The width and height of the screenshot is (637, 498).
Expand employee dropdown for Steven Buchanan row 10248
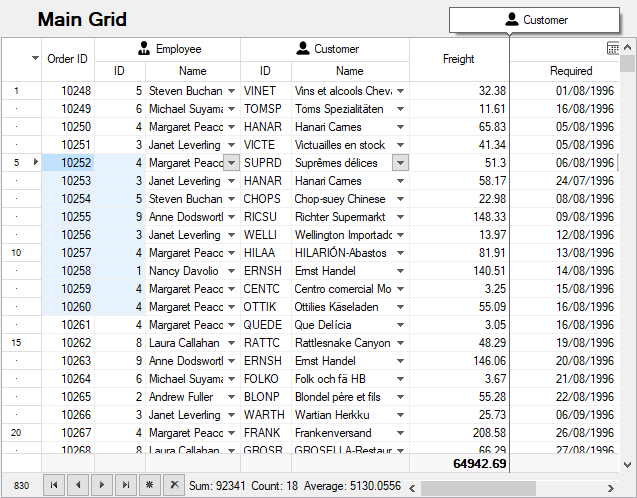coord(232,91)
